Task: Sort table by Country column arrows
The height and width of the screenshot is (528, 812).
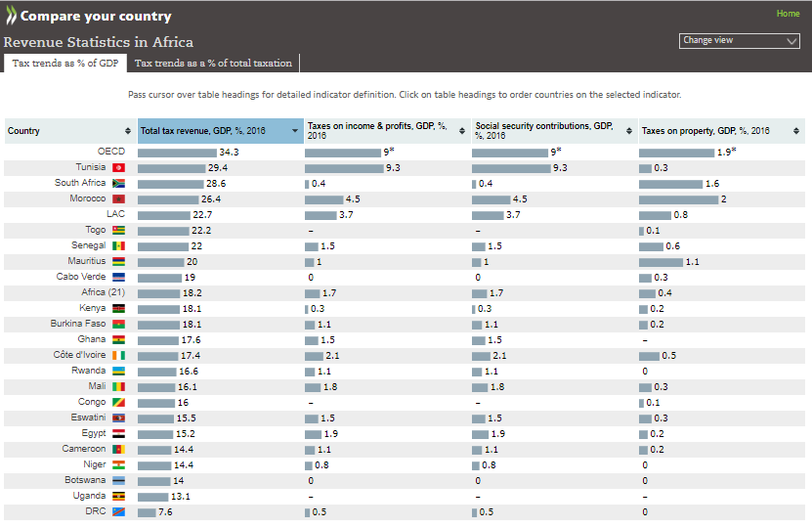Action: pos(127,131)
